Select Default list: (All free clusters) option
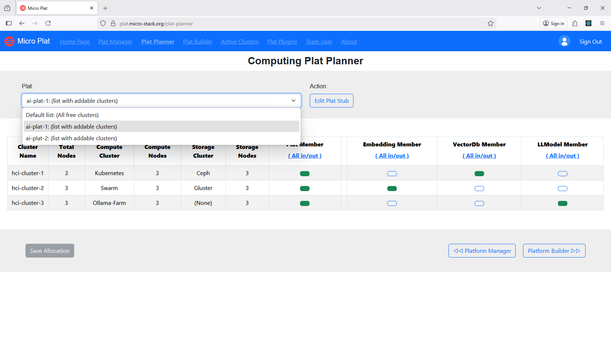Screen dimensions: 611x364 (62, 115)
